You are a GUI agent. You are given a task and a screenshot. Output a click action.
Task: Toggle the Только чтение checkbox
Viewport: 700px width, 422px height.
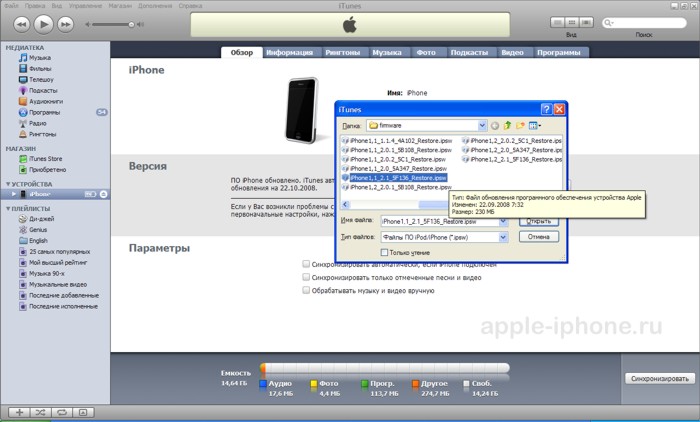click(384, 252)
